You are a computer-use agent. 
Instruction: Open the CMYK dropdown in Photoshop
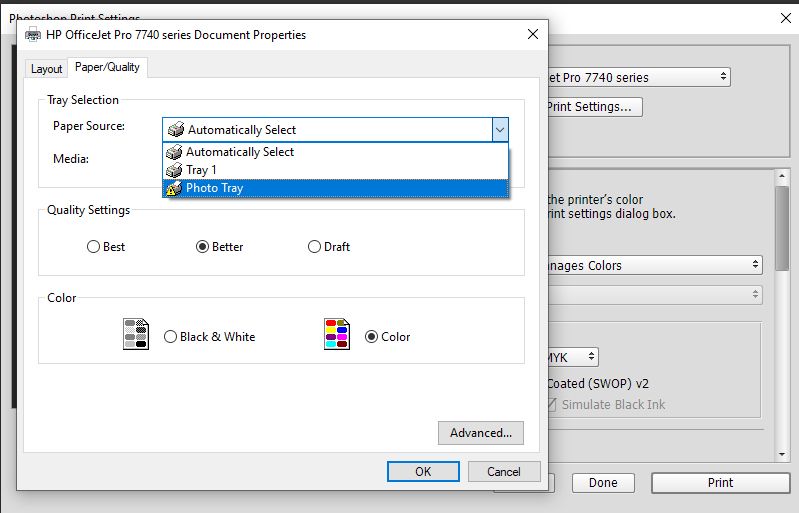tap(572, 357)
